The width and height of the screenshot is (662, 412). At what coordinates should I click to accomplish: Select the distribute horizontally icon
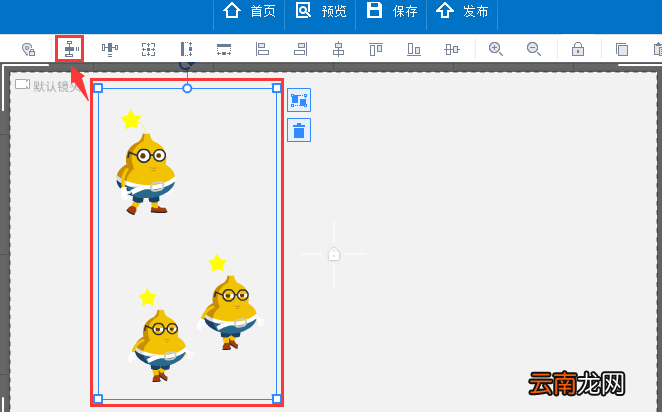coord(110,49)
